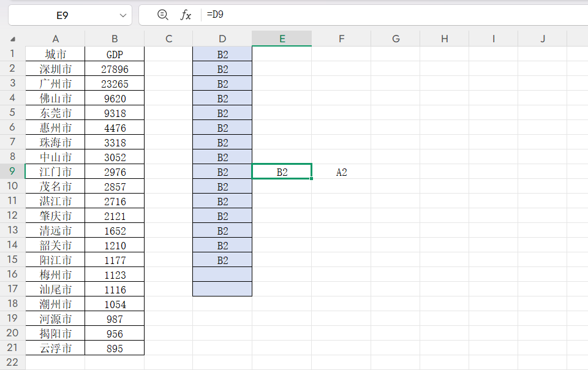Click the GDP header cell
588x370 pixels.
tap(115, 55)
